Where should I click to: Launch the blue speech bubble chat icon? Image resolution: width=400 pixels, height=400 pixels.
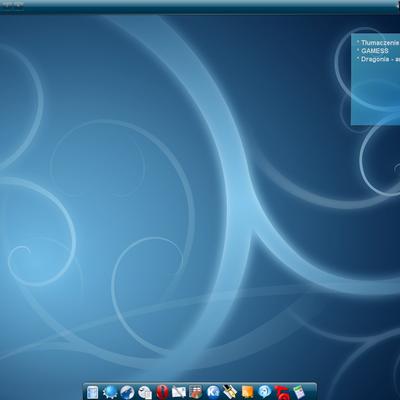click(x=265, y=392)
